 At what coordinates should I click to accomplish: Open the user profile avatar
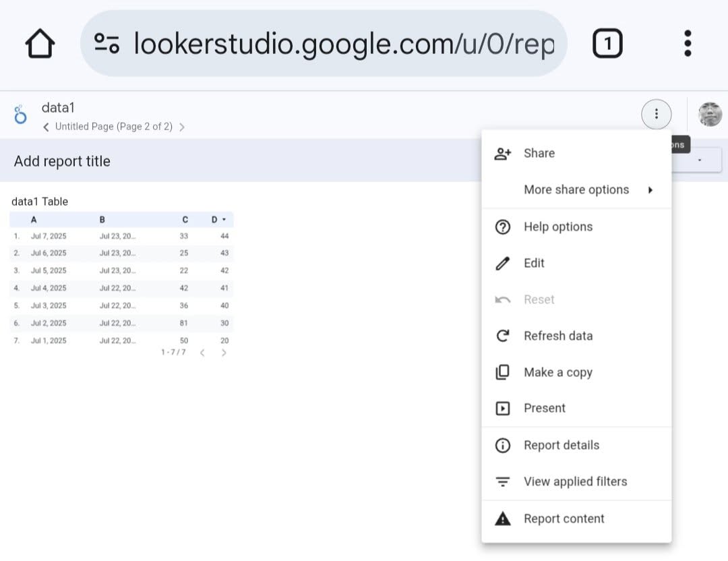pos(709,115)
